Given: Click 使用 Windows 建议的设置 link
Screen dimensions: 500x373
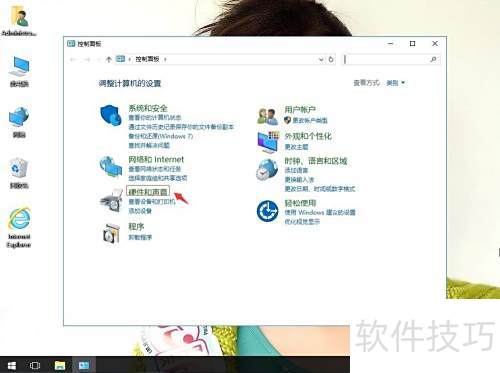Looking at the screenshot, I should pos(320,212).
